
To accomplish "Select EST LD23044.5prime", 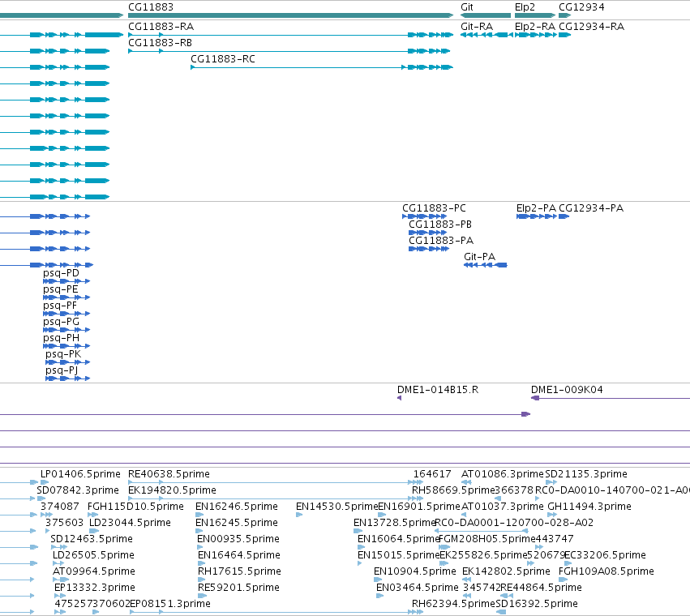I will click(x=130, y=523).
